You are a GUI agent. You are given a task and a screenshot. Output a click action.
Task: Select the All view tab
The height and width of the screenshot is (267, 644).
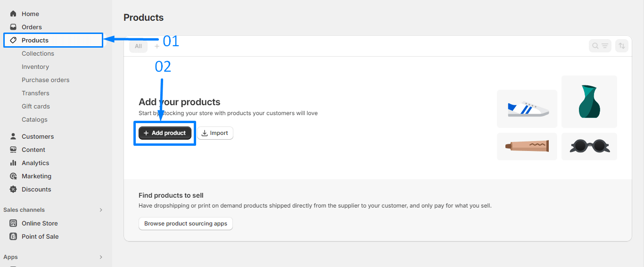[x=138, y=46]
